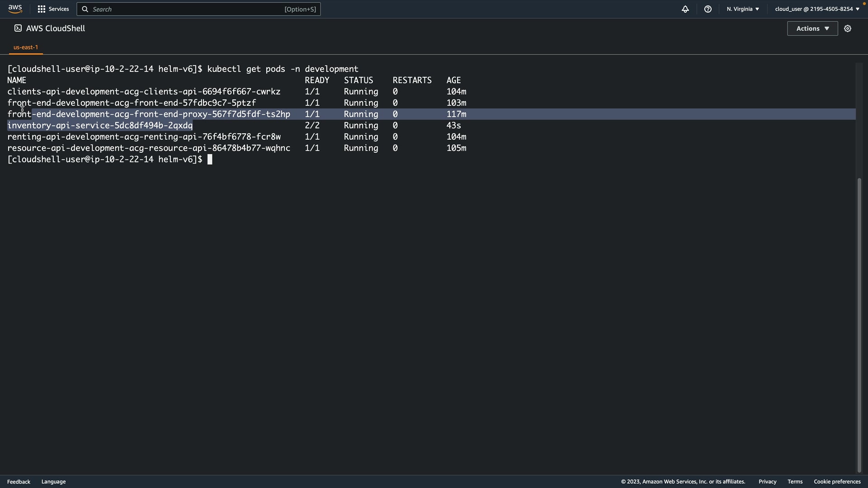This screenshot has width=868, height=488.
Task: Click the Services menu label
Action: (59, 9)
